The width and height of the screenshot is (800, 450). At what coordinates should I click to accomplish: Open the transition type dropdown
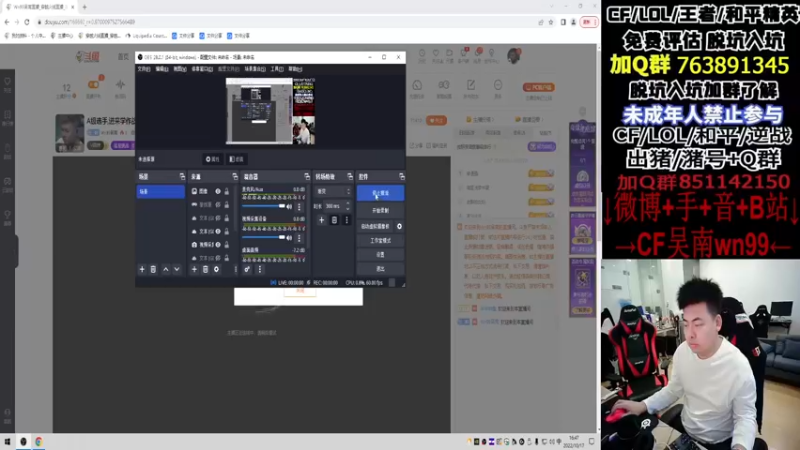coord(334,191)
